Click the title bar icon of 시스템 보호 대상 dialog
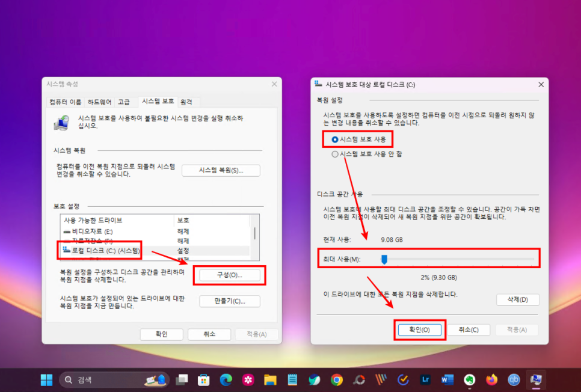The height and width of the screenshot is (392, 581). coord(318,84)
